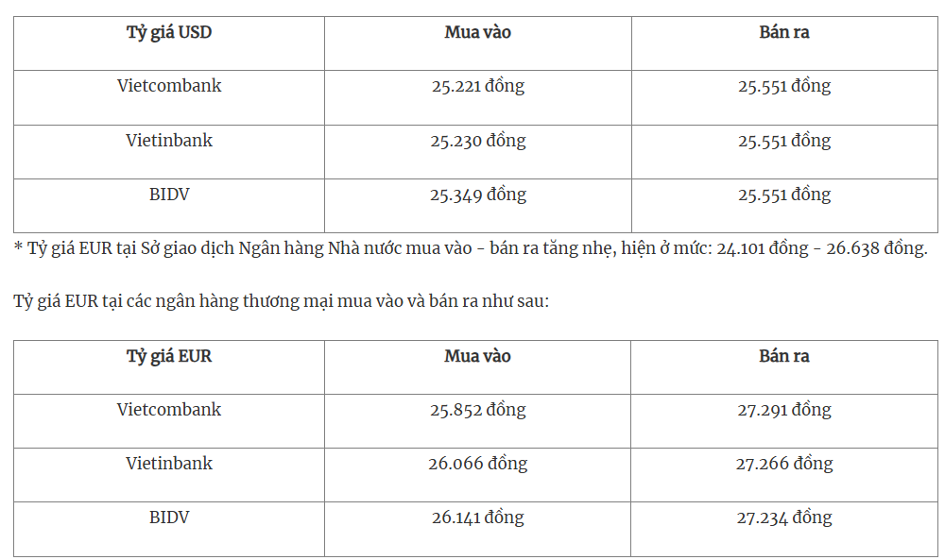945x560 pixels.
Task: Click the sentence about EUR commercial bank rates
Action: [x=282, y=301]
